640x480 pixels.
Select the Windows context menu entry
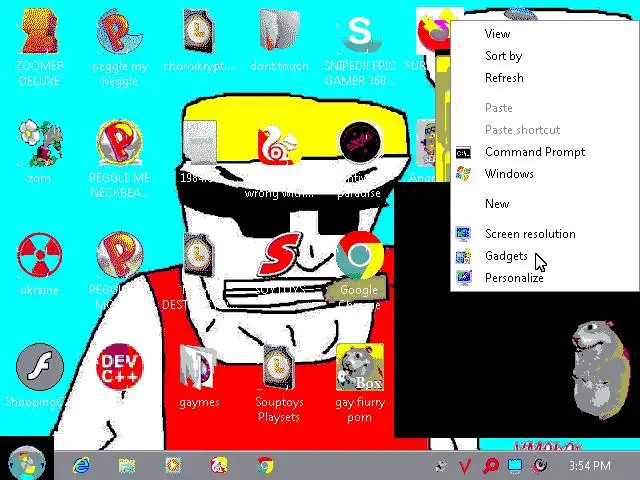coord(544,174)
